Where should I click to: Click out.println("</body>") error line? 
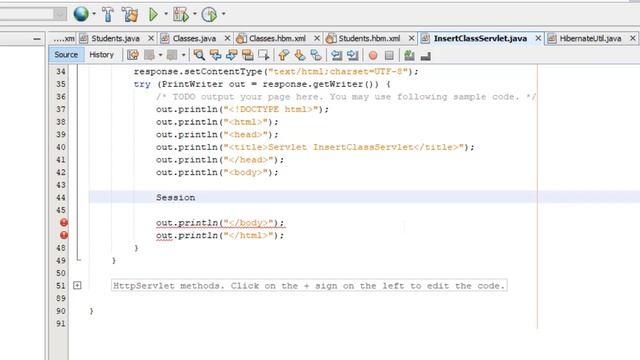pyautogui.click(x=220, y=223)
